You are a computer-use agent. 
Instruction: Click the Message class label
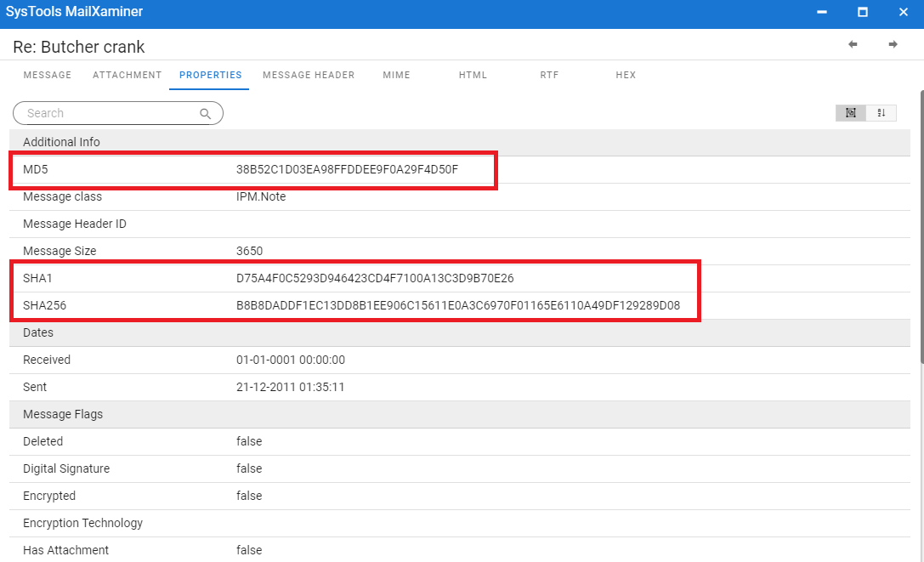pos(62,196)
